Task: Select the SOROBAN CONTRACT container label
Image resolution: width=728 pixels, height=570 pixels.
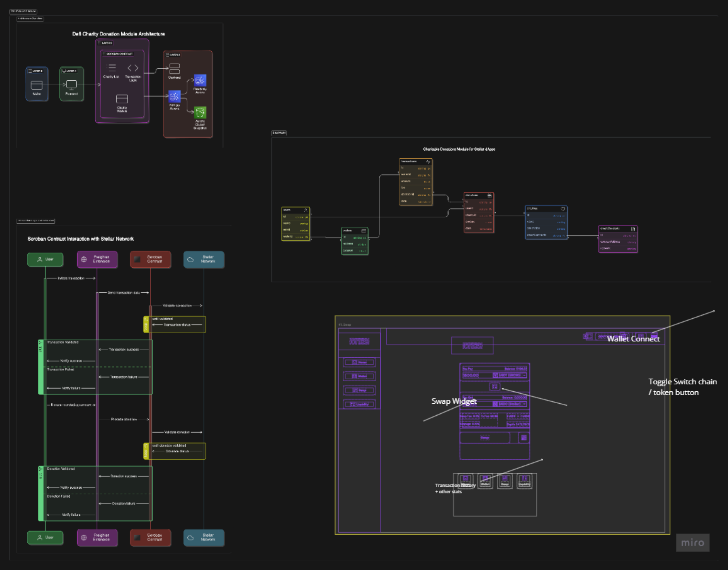Action: pyautogui.click(x=118, y=54)
